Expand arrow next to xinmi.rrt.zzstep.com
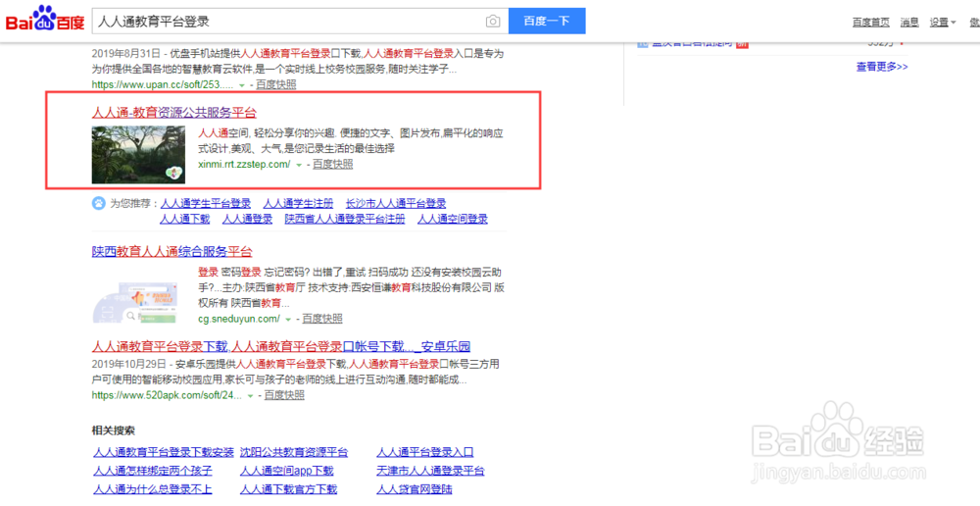Screen dimensions: 980x506 299,165
